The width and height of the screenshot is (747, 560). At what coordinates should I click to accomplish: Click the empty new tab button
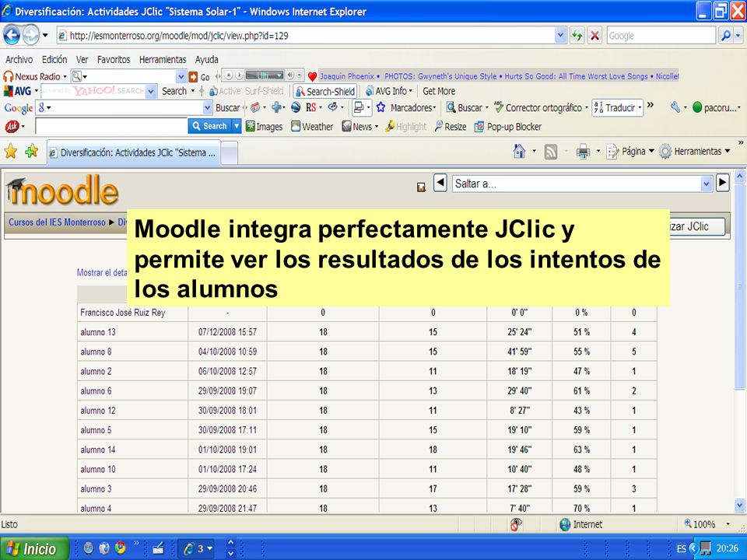tap(229, 153)
